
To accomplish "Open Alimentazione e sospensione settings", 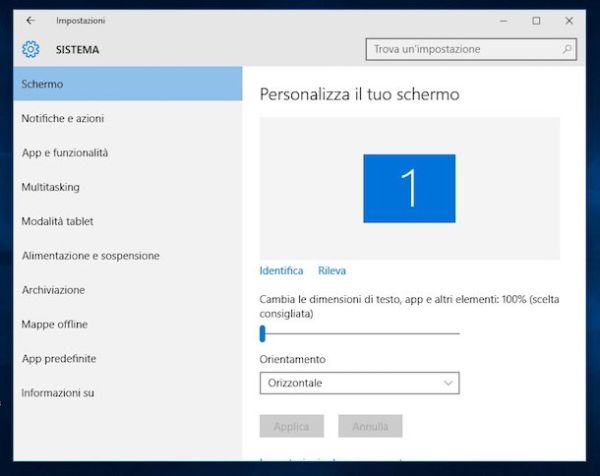I will pyautogui.click(x=90, y=256).
